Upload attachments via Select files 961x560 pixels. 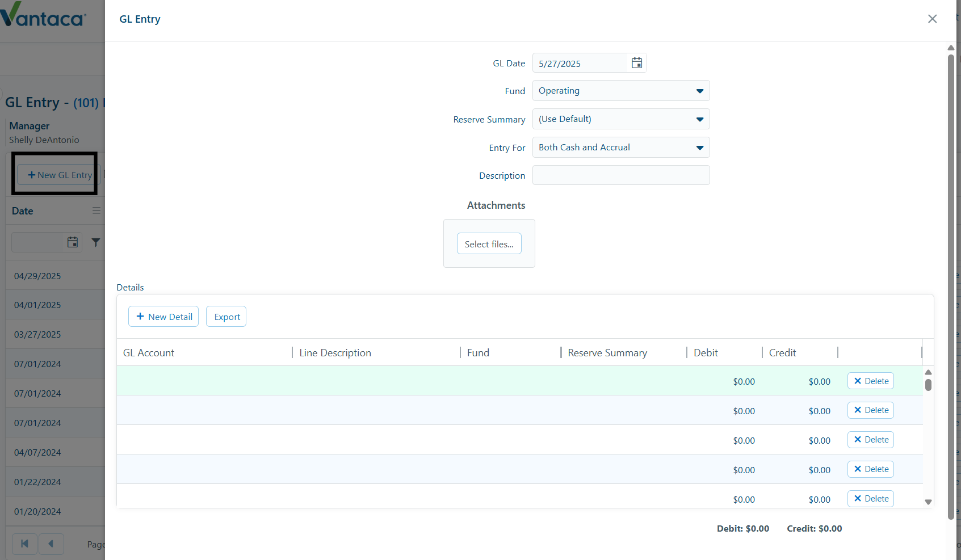(489, 243)
